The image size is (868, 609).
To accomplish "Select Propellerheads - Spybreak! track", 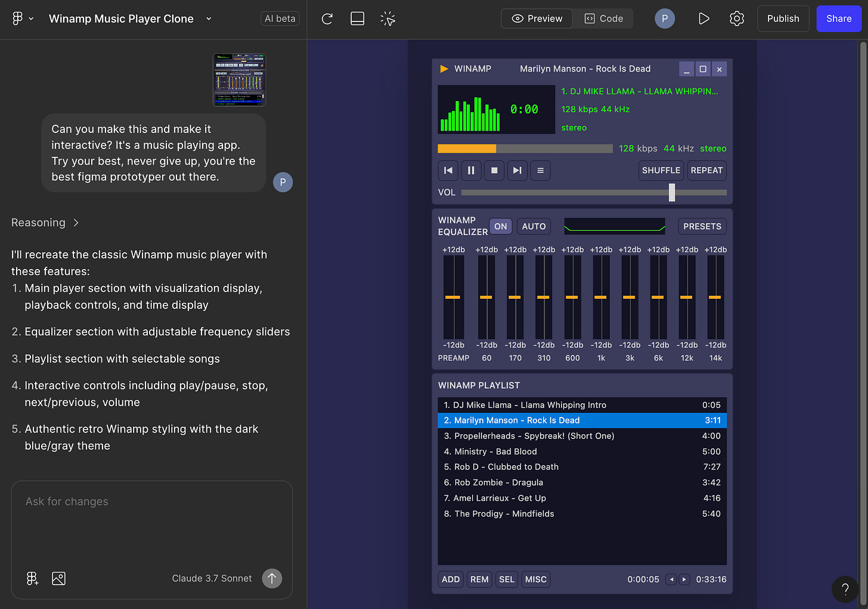I will pyautogui.click(x=582, y=436).
